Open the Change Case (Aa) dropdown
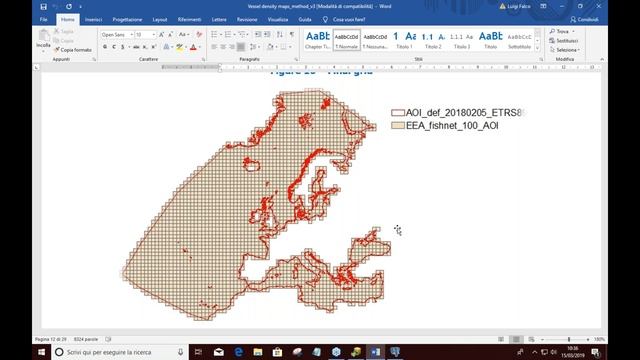The width and height of the screenshot is (640, 360). click(184, 35)
